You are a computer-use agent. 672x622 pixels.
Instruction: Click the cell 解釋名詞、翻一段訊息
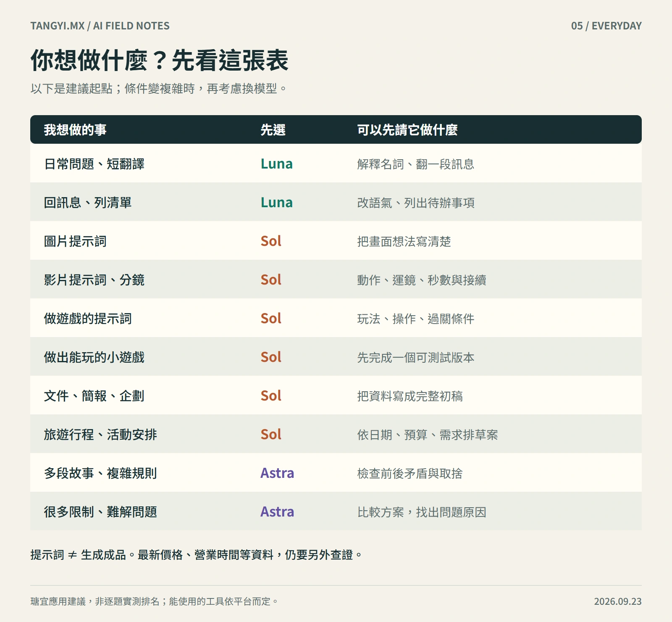click(x=416, y=164)
